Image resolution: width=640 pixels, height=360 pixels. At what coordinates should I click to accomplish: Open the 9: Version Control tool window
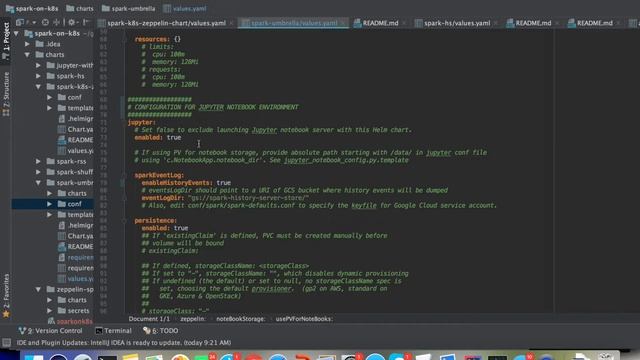[x=50, y=331]
